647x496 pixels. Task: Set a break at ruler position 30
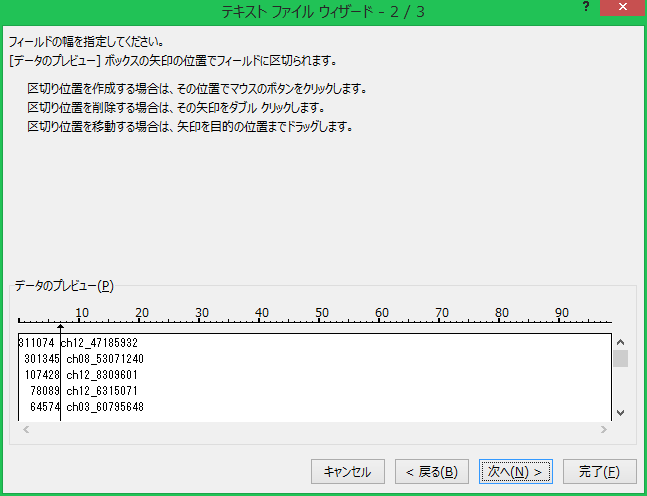[x=202, y=320]
